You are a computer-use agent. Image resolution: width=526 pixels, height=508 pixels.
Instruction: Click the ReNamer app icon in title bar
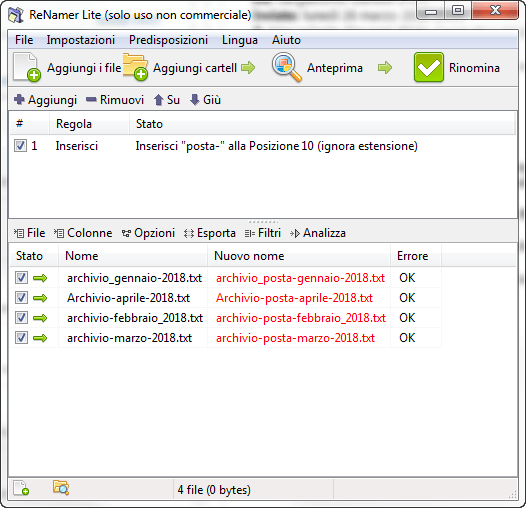click(16, 14)
